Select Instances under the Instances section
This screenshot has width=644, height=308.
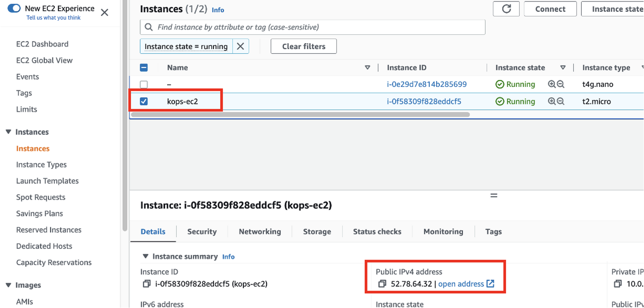(33, 149)
